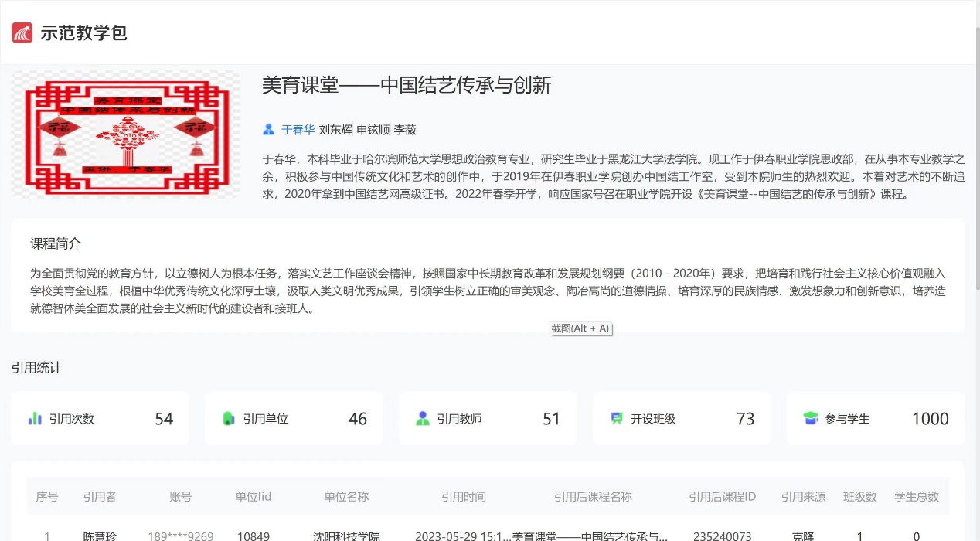Click the 学生总数 column header
The image size is (980, 541).
[x=916, y=497]
